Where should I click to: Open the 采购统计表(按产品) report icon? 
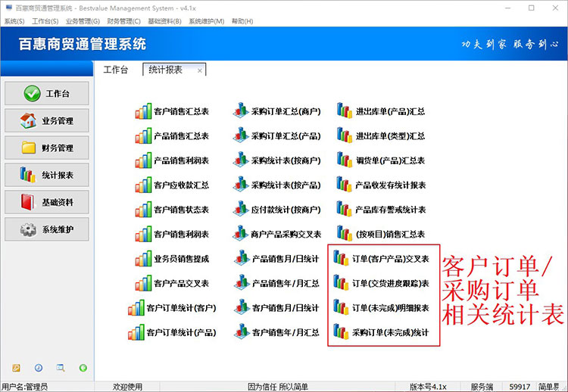click(241, 184)
